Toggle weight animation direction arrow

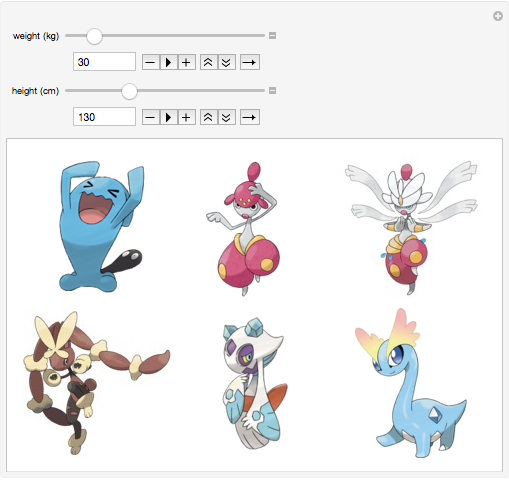coord(250,62)
